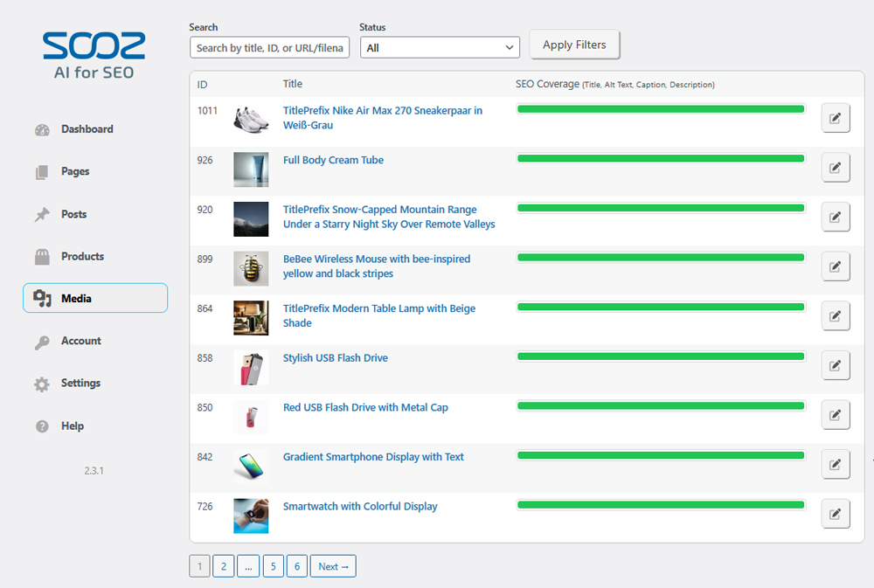This screenshot has width=874, height=588.
Task: Click the edit icon for Full Body Cream Tube
Action: (x=836, y=168)
